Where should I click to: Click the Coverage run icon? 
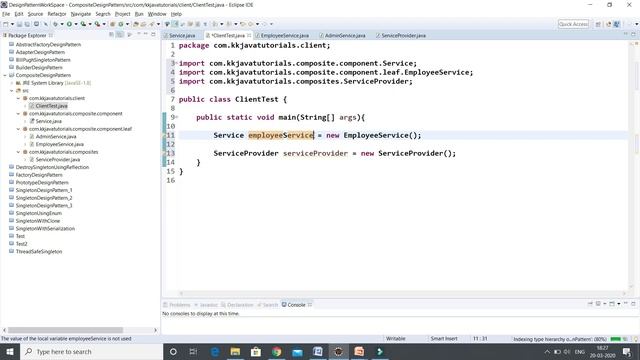83,24
